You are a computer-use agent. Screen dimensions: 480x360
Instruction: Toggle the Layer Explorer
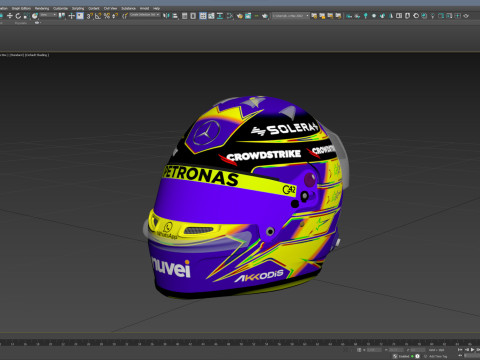[193, 16]
